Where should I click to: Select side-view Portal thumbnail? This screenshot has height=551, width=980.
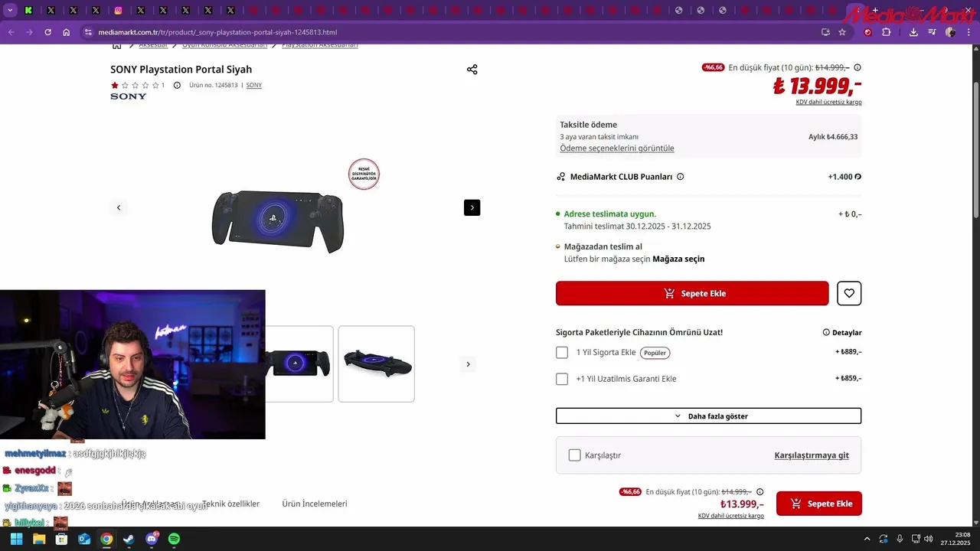pyautogui.click(x=377, y=364)
